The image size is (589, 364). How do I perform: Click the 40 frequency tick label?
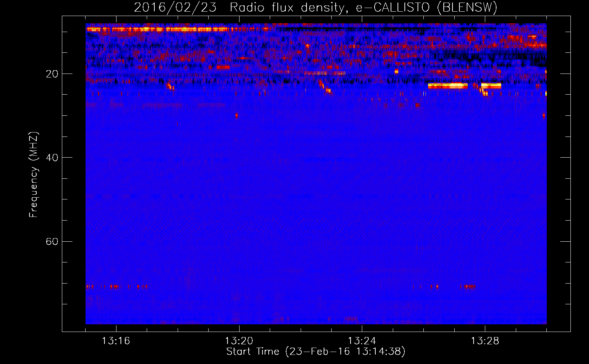coord(52,158)
